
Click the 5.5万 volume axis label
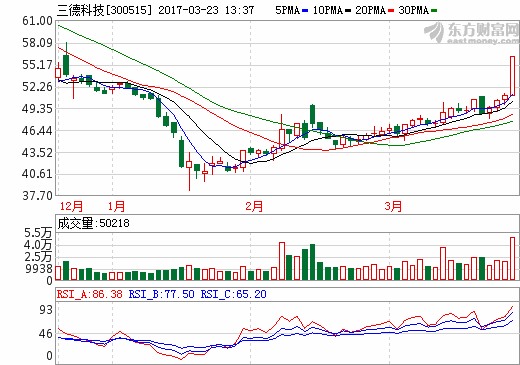[39, 233]
